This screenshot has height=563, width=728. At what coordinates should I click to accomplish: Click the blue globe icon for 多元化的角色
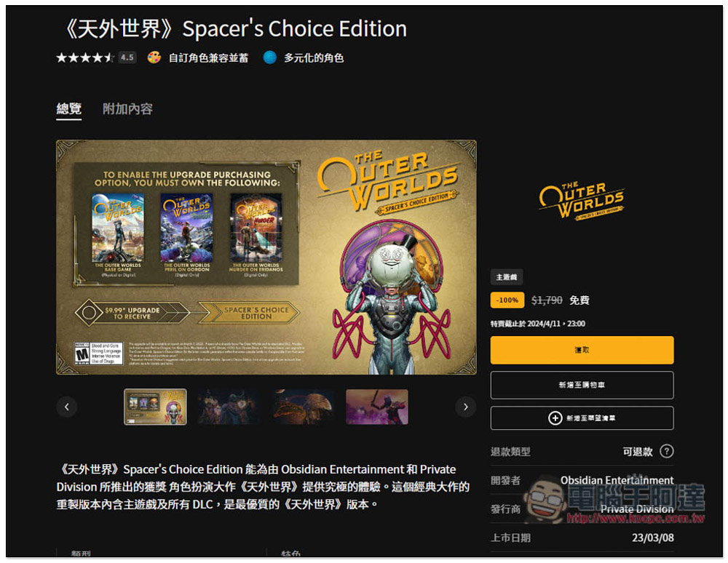click(270, 57)
